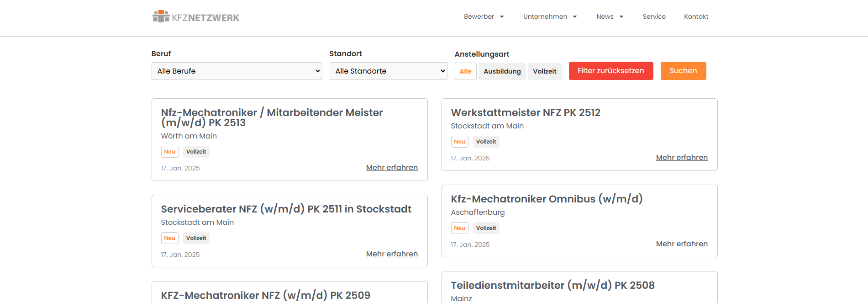Expand the Bewerber menu arrow

502,17
